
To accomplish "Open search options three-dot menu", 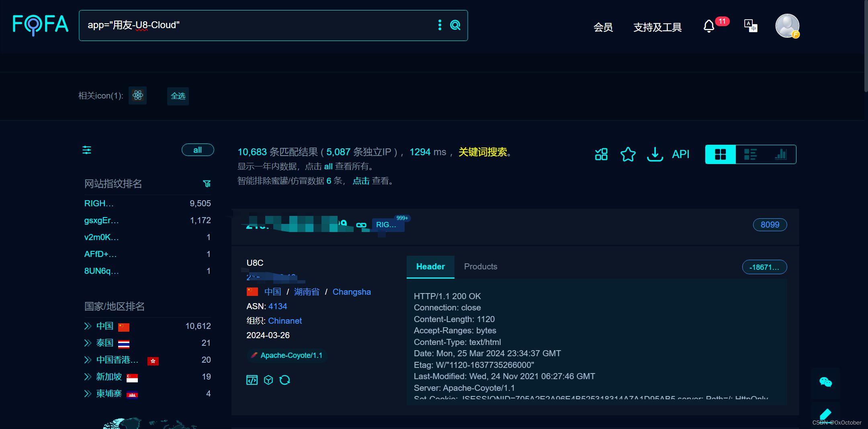I will 440,25.
